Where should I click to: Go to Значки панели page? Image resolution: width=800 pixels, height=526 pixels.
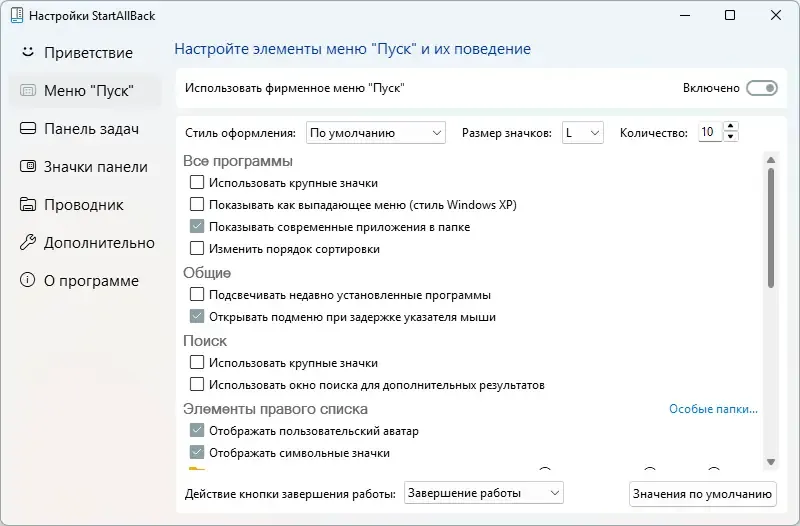(x=85, y=167)
